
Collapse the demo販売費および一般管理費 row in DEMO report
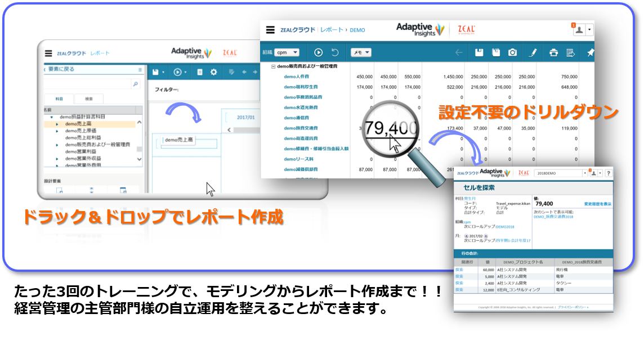[273, 66]
